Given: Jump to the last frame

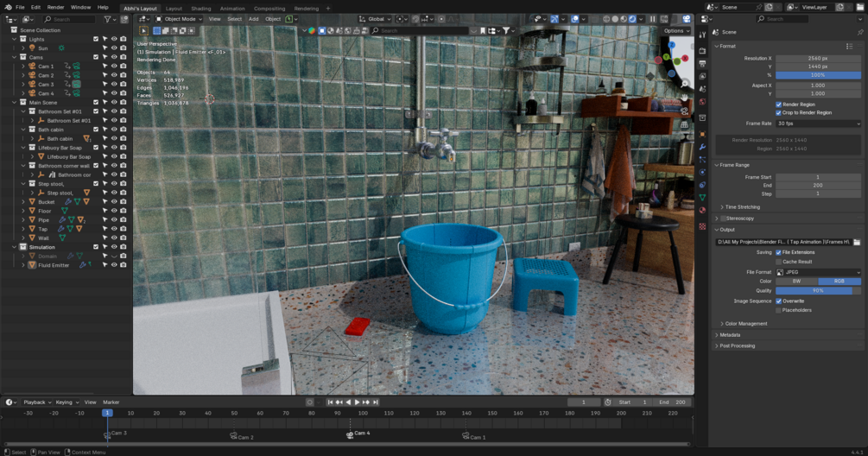Looking at the screenshot, I should tap(376, 402).
